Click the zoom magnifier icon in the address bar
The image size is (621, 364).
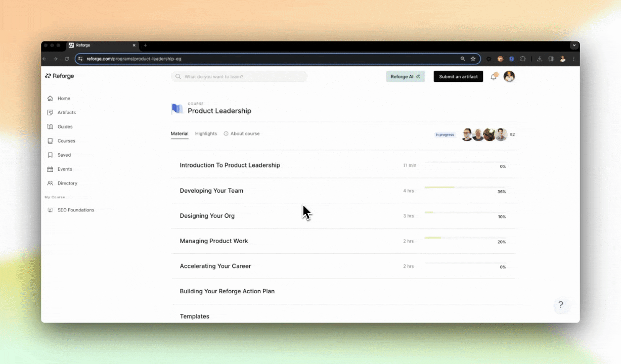coord(463,59)
